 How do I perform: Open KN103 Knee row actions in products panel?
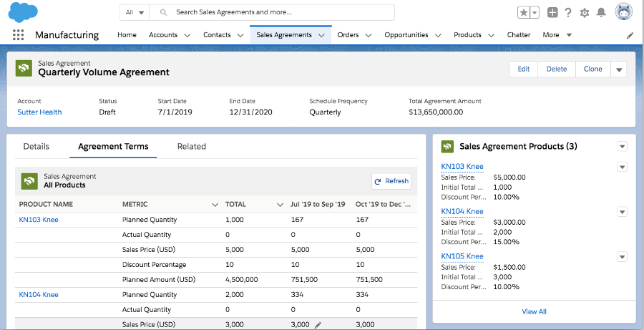(x=623, y=167)
